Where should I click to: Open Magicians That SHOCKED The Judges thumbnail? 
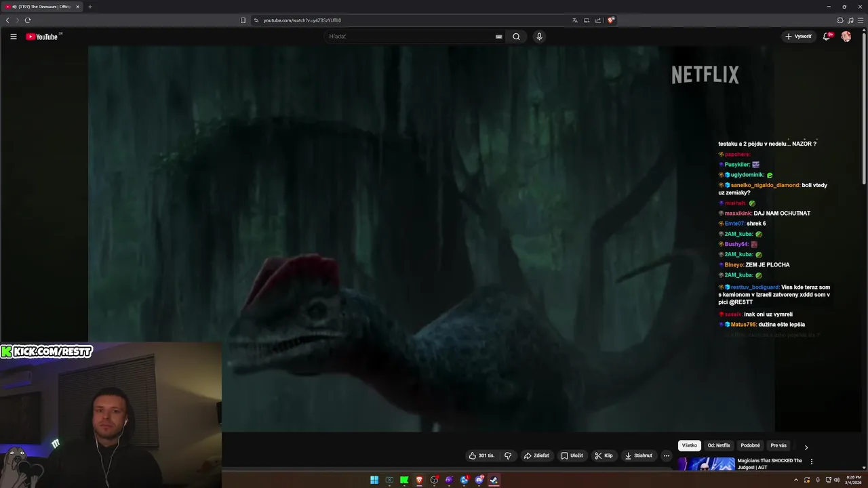tap(706, 464)
